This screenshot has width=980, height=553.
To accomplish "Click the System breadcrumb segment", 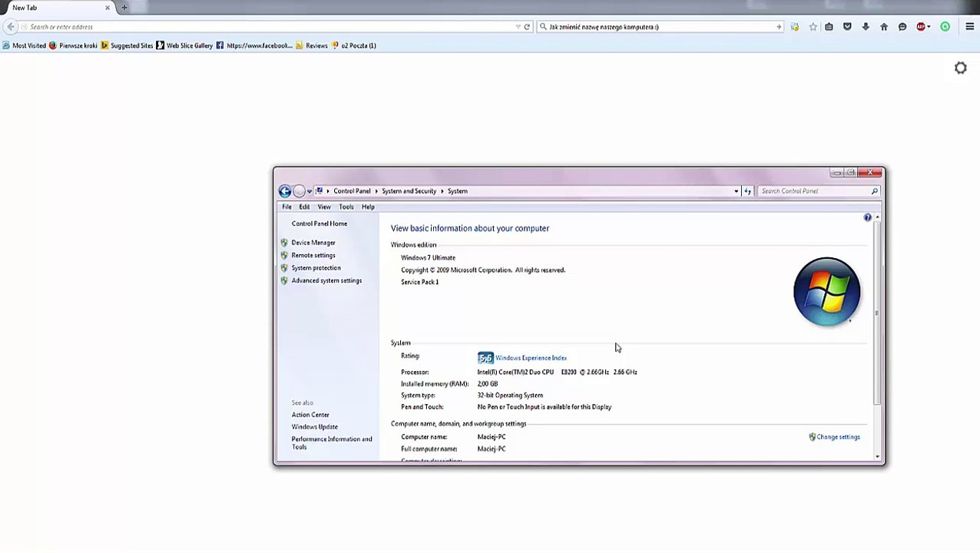I will pyautogui.click(x=458, y=191).
